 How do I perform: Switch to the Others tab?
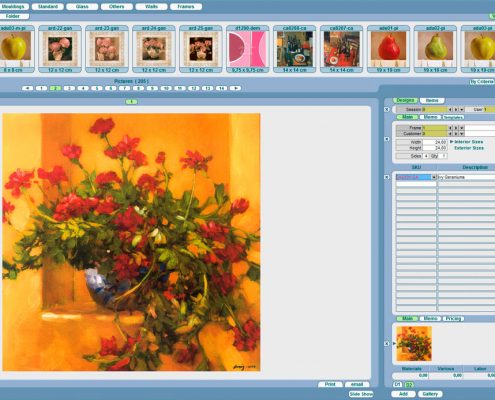(117, 7)
